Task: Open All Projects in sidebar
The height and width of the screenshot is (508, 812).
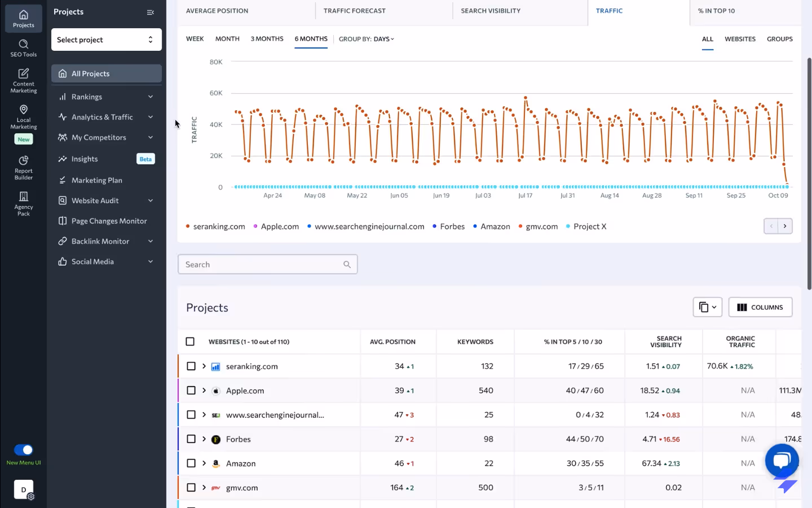Action: [x=107, y=73]
